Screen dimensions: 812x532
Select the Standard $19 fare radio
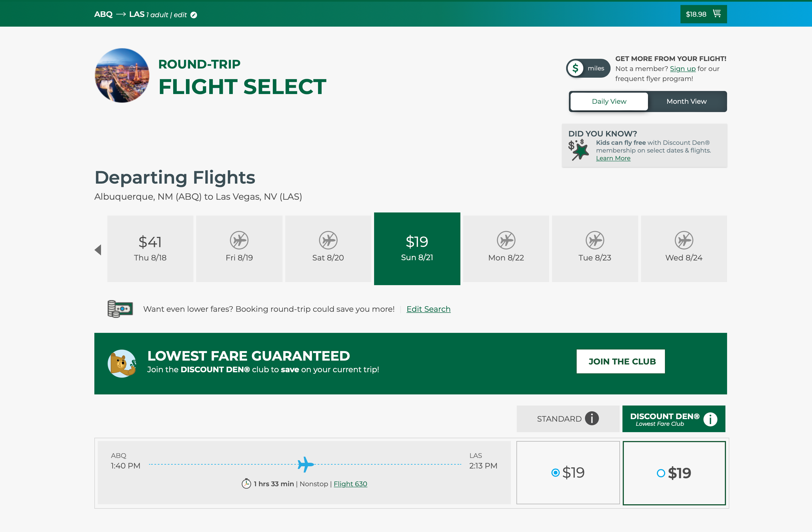[x=555, y=473]
